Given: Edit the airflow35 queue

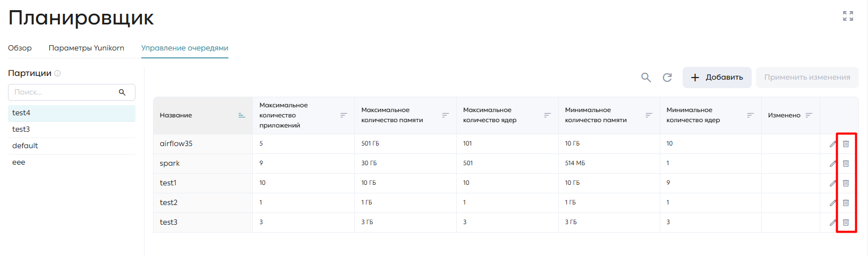Looking at the screenshot, I should (x=832, y=144).
